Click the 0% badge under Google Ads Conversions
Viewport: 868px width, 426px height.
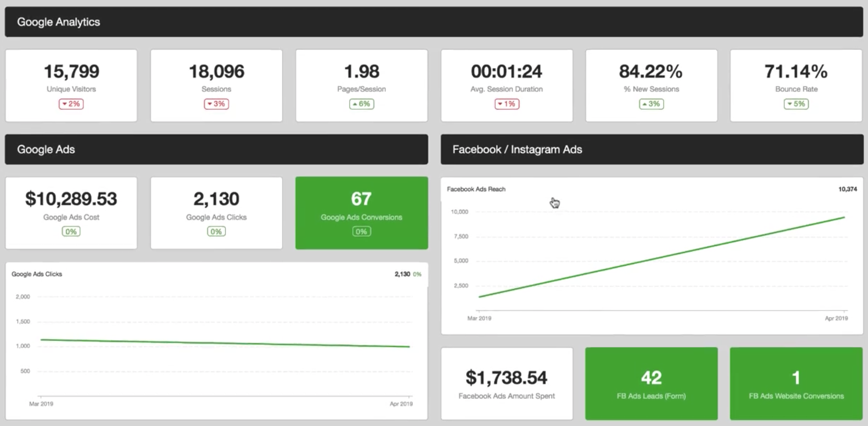click(362, 231)
